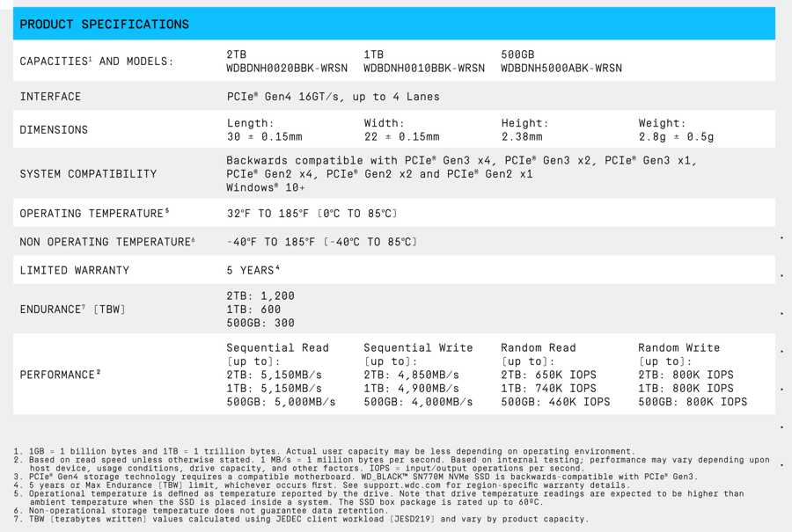The width and height of the screenshot is (792, 532).
Task: Select the "PERFORMANCE" row label
Action: coord(60,375)
